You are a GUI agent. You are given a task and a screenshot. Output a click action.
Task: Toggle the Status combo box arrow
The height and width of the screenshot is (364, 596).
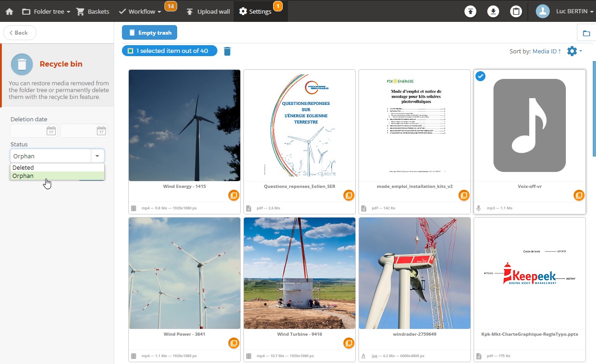tap(97, 156)
